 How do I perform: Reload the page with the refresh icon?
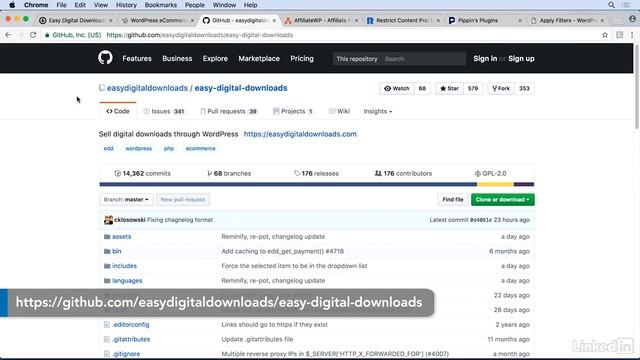pyautogui.click(x=33, y=35)
